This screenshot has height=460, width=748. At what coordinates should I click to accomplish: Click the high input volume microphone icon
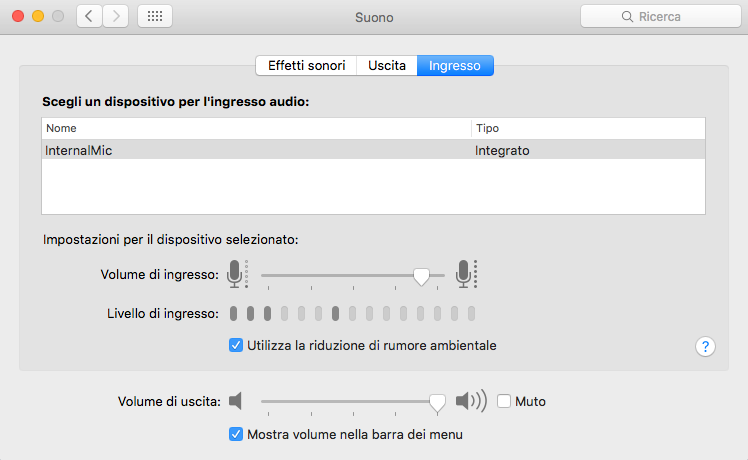pyautogui.click(x=465, y=273)
